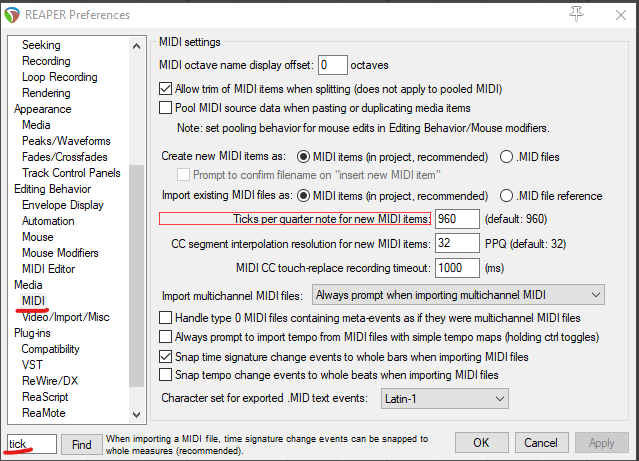The height and width of the screenshot is (461, 639).
Task: Open VST preferences page
Action: pos(32,364)
